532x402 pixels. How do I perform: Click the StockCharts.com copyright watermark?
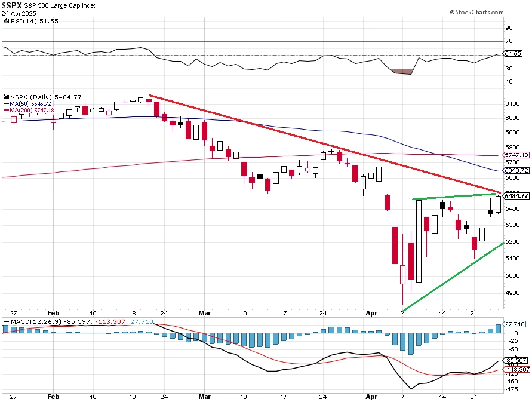point(476,12)
